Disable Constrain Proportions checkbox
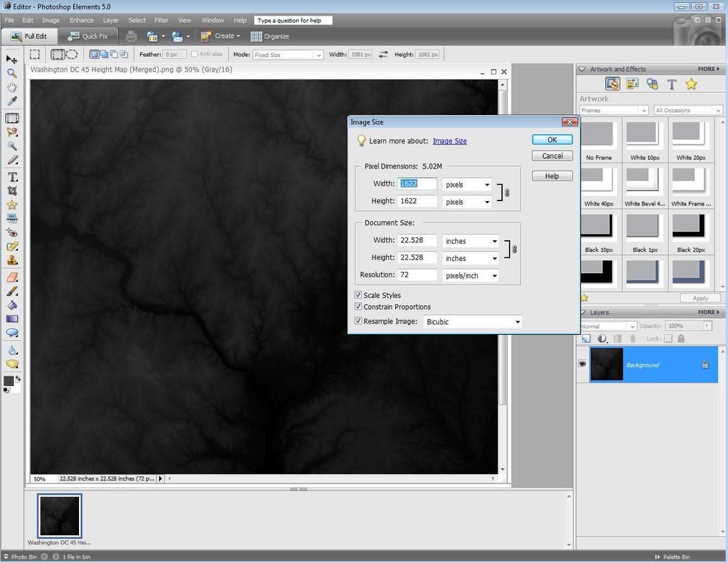The height and width of the screenshot is (563, 728). (x=358, y=307)
